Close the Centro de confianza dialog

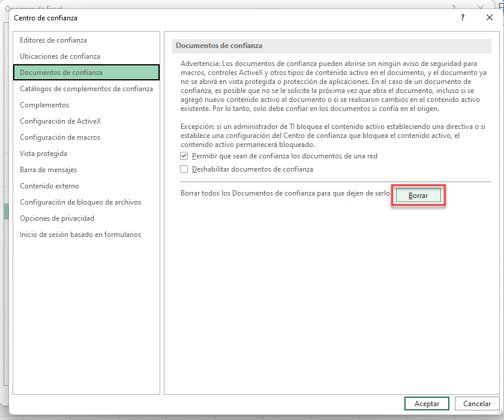coord(489,17)
